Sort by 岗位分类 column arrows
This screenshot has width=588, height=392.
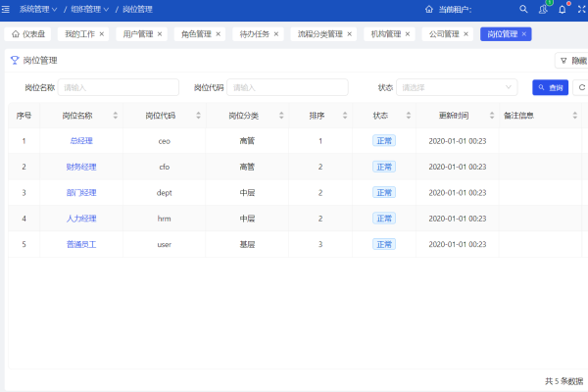[281, 116]
